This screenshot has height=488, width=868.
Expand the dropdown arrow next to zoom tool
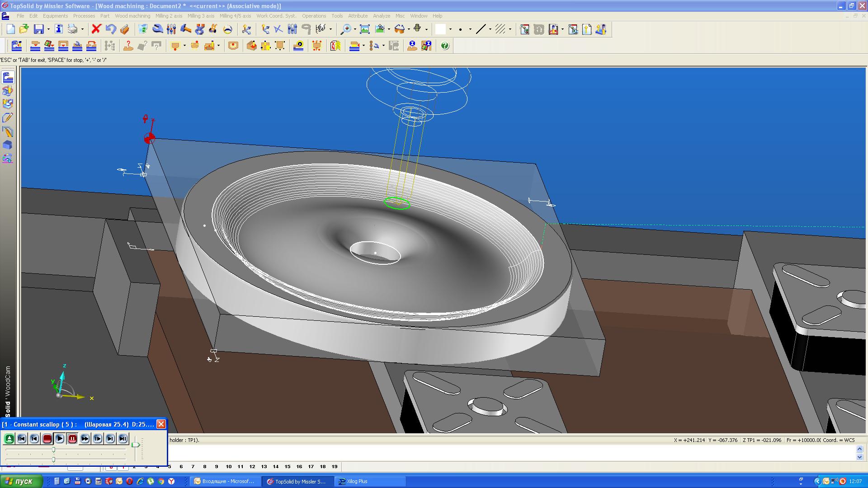pos(355,29)
